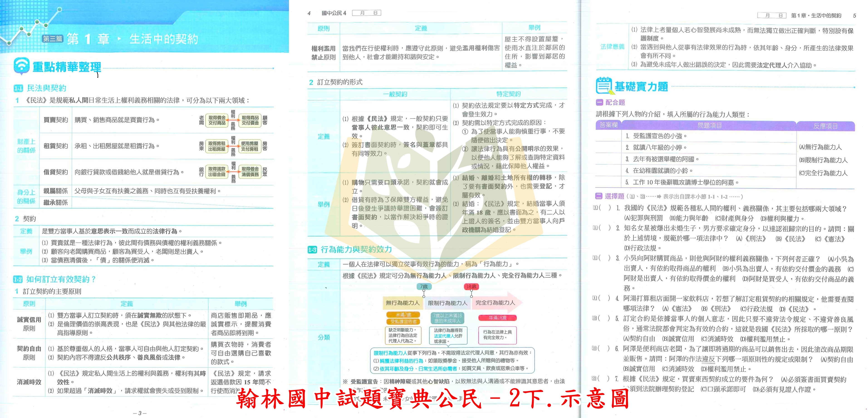Click the 7歲 age marker on timeline

[424, 287]
